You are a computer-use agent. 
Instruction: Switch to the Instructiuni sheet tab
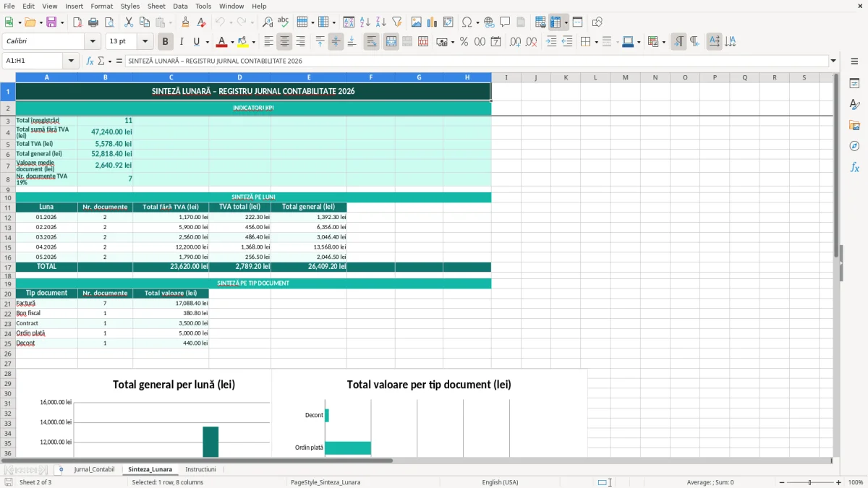[x=200, y=469]
